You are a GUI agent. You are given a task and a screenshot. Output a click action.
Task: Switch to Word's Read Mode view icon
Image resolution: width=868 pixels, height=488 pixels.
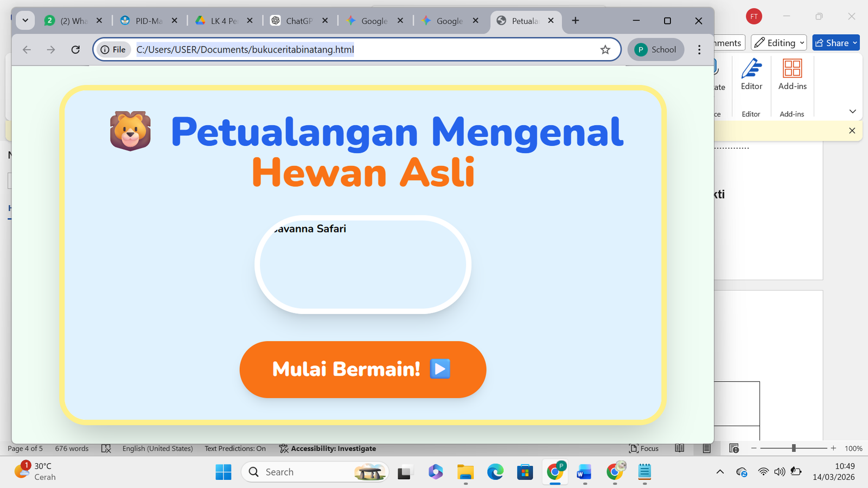679,448
